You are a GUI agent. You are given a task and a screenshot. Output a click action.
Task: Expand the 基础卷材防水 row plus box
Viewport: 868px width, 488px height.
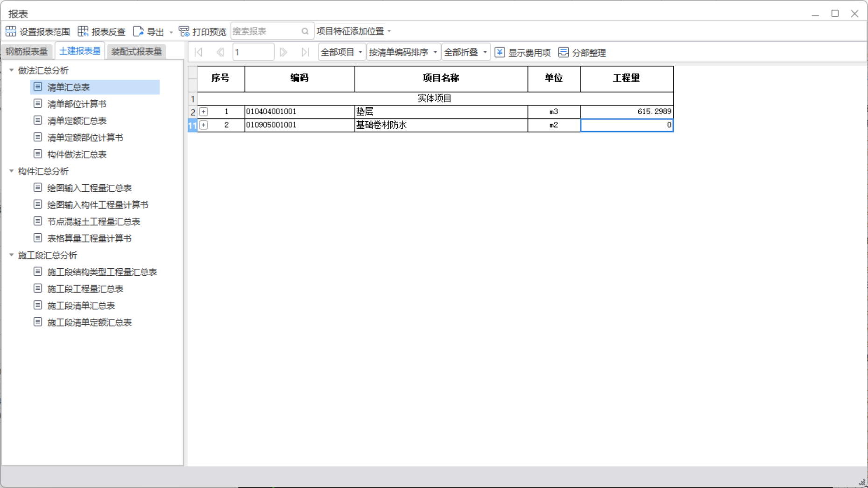pos(204,125)
